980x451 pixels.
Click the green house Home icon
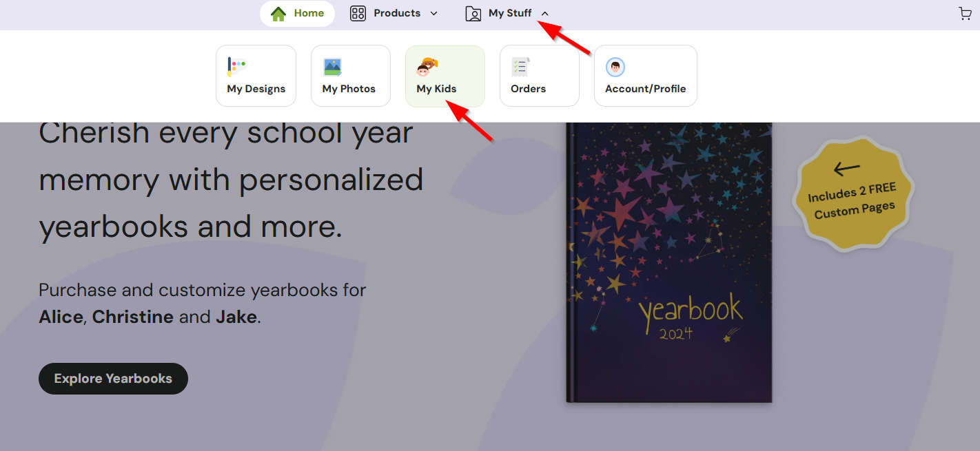click(x=278, y=14)
